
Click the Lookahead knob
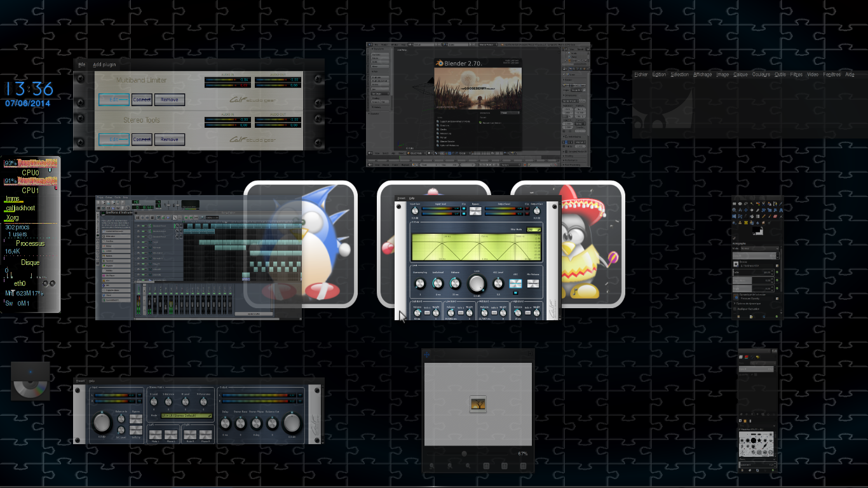(438, 283)
